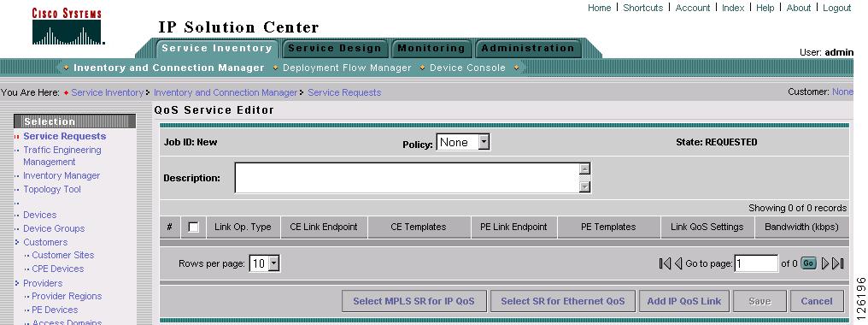
Task: Go to next page arrow icon
Action: [x=825, y=263]
